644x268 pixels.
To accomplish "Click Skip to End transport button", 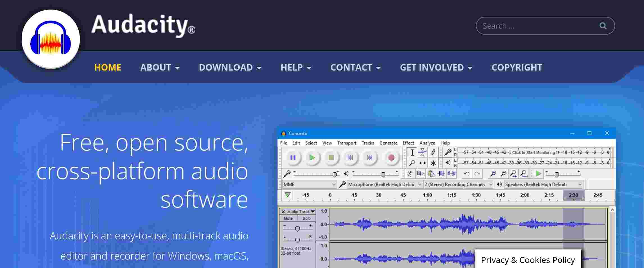I will click(369, 157).
